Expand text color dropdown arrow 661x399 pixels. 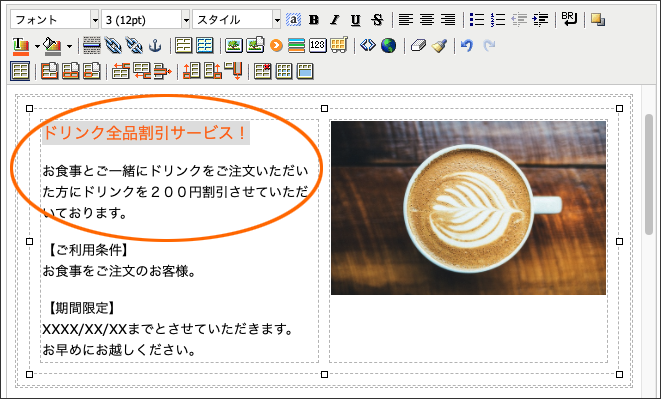37,46
